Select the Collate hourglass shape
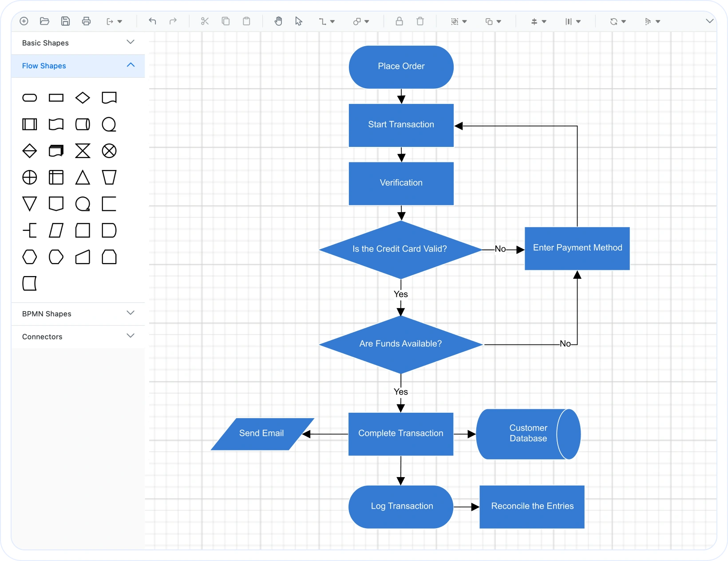 coord(83,151)
